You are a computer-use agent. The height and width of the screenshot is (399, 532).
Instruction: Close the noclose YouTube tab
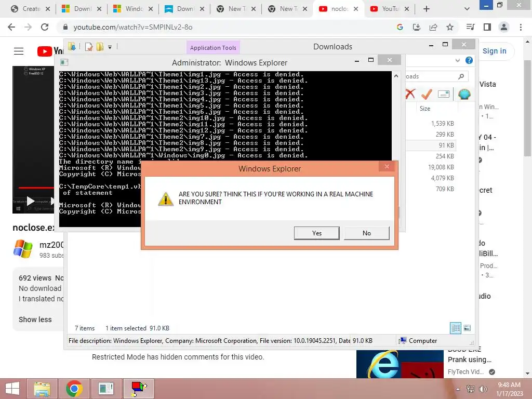355,9
